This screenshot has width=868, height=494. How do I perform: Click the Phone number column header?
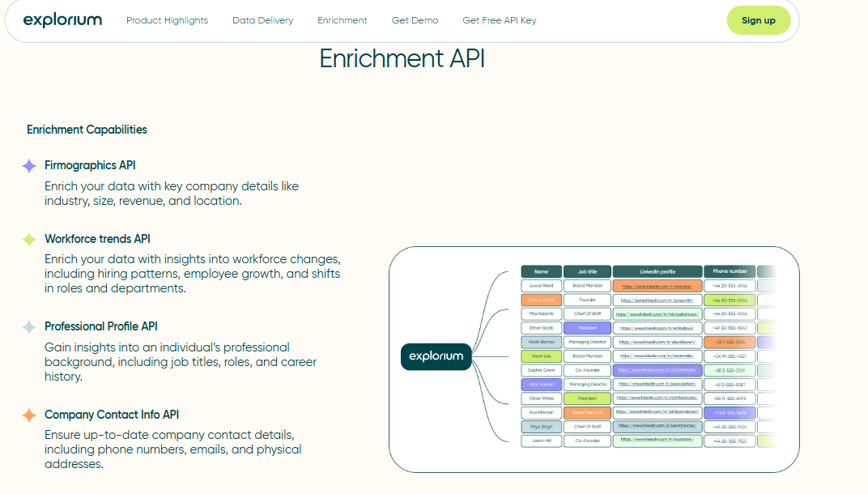(x=730, y=271)
